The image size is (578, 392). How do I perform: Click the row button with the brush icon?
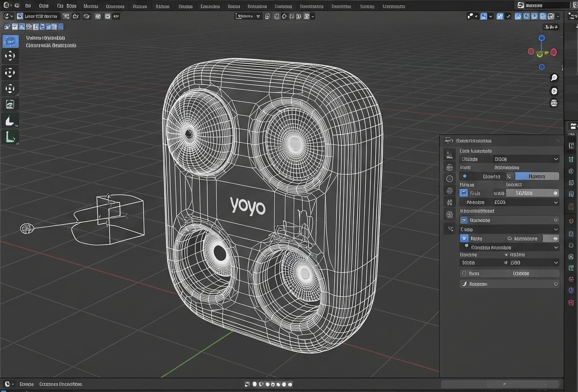[x=509, y=284]
